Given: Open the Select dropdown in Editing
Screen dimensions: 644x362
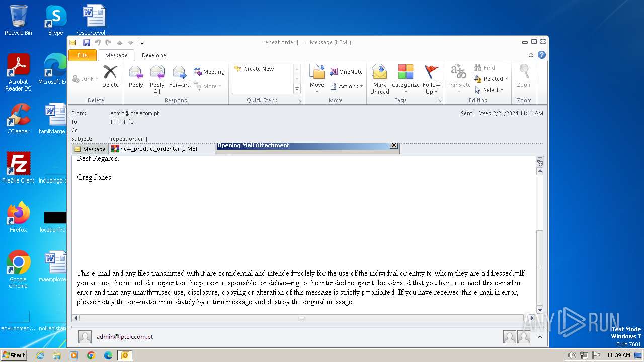Looking at the screenshot, I should pyautogui.click(x=489, y=90).
